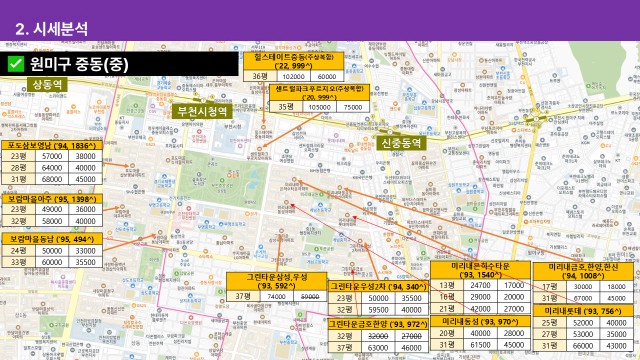Click the '43000' cell in 미리내롯데 table
Viewport: 640px width, 360px height.
(x=616, y=346)
